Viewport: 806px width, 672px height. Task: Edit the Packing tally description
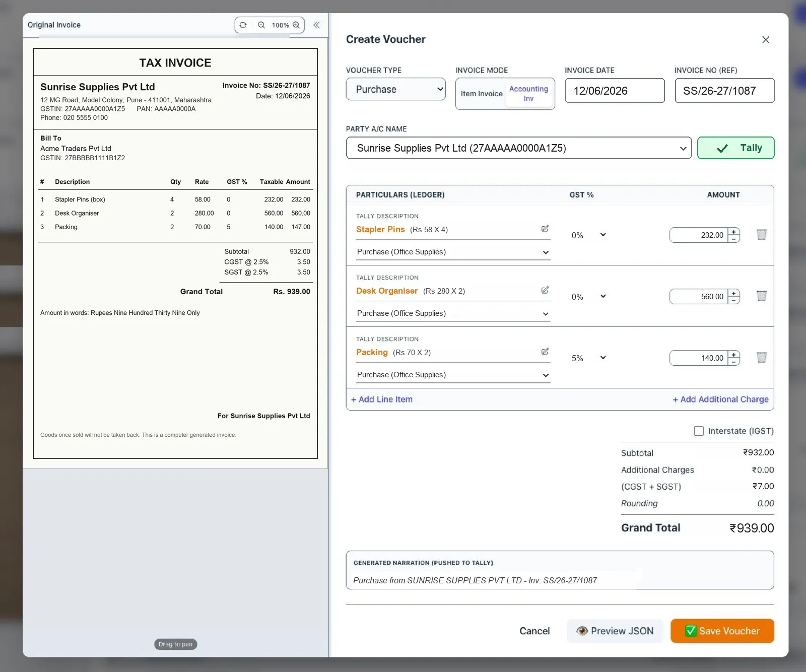point(545,352)
